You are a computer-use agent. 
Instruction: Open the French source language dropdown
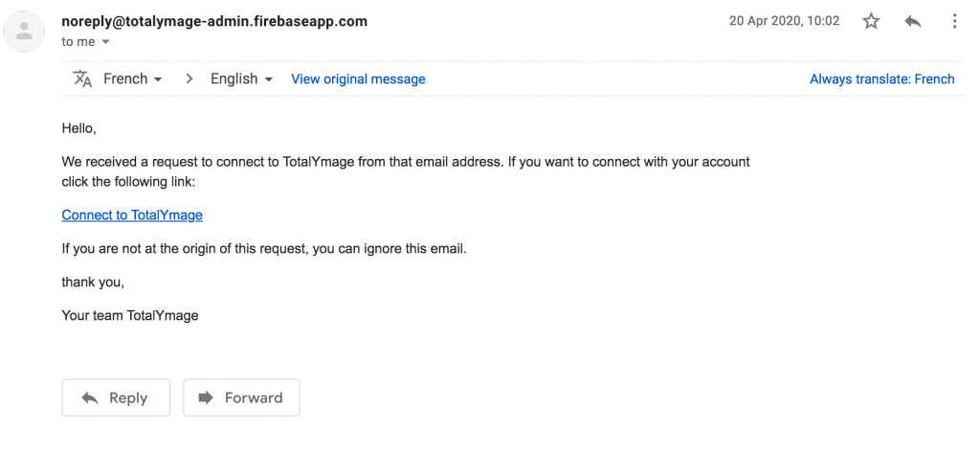coord(132,79)
